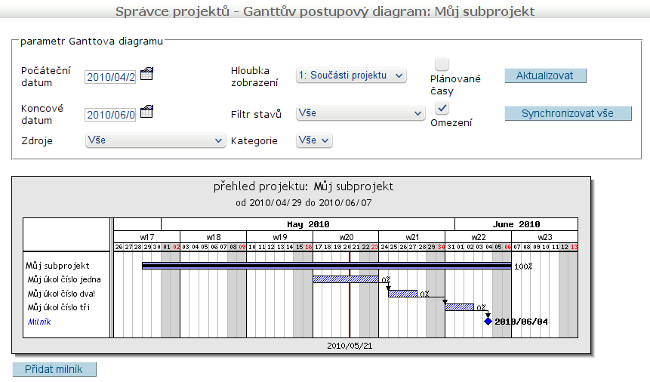Image resolution: width=650 pixels, height=382 pixels.
Task: Open the Hloubka zobrazení dropdown
Action: pyautogui.click(x=351, y=75)
